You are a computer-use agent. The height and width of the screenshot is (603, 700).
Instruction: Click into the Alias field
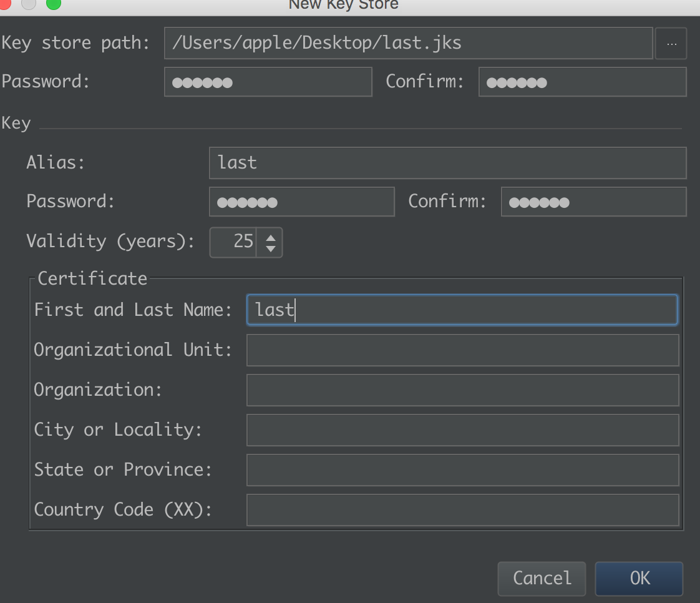pyautogui.click(x=448, y=163)
